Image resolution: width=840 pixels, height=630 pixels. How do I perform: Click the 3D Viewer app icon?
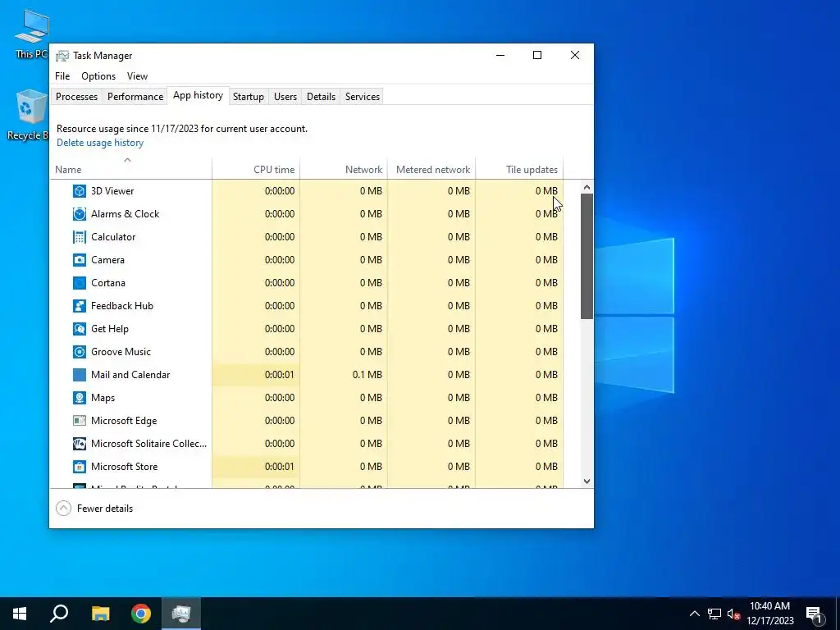(x=80, y=190)
